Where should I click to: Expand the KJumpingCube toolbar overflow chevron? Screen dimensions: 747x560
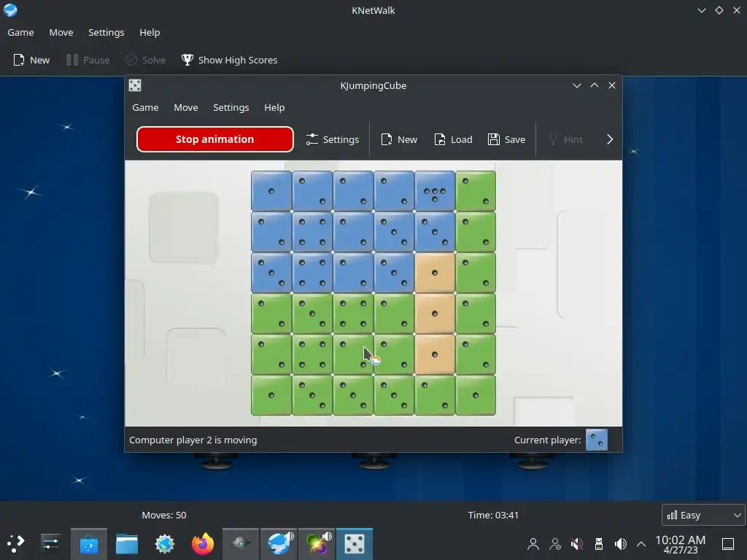(x=609, y=139)
